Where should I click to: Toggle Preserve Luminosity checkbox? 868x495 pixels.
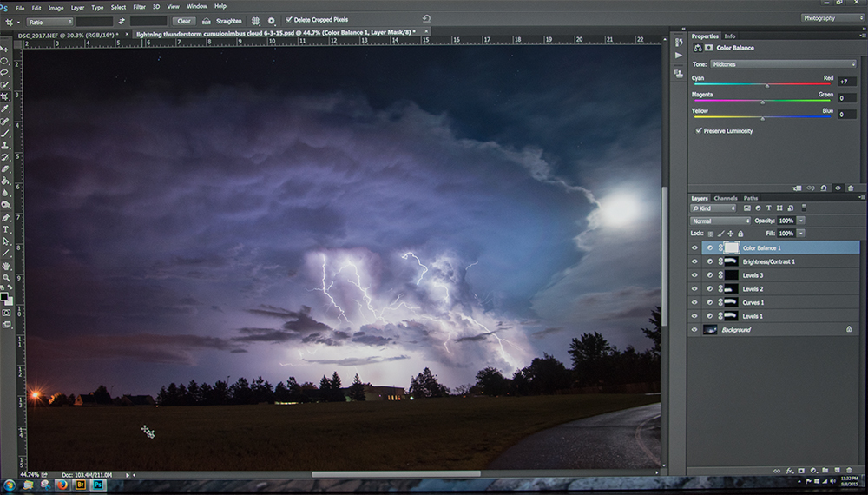(x=699, y=130)
